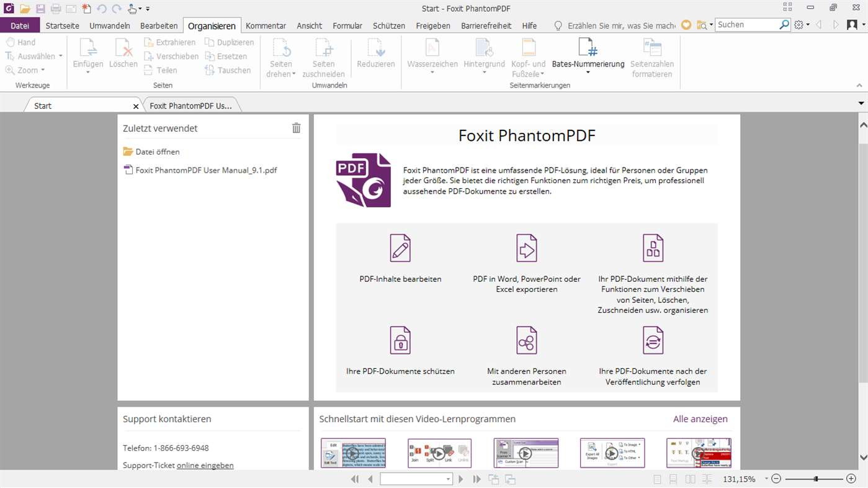The image size is (868, 488).
Task: Click the Seitenzahlen formatieren icon
Action: point(652,48)
